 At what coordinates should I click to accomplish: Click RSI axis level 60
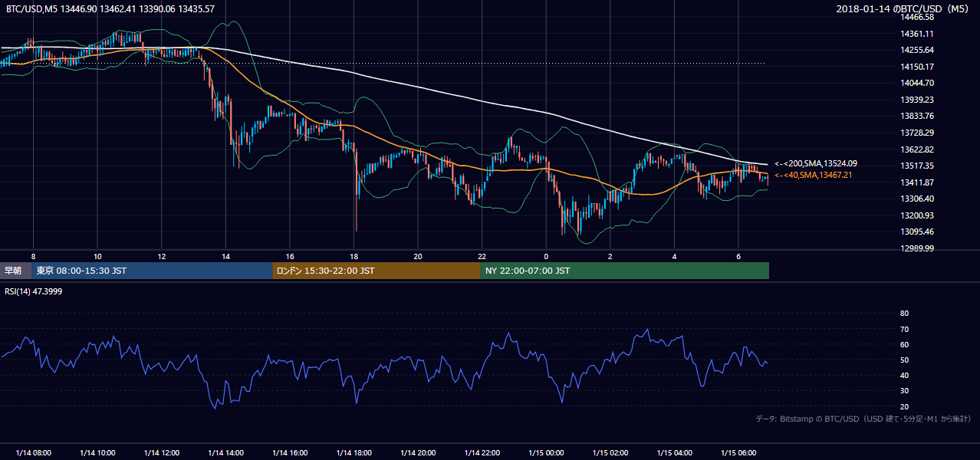[x=904, y=344]
